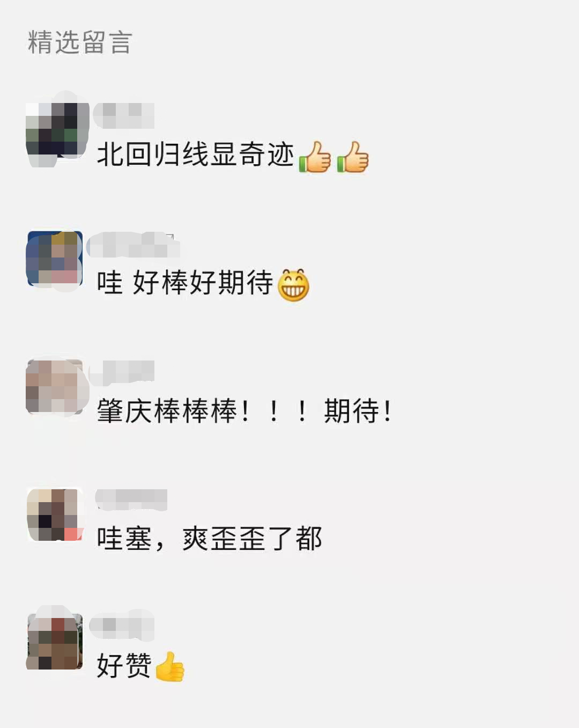
Task: Select comment text 哇塞，爽歪歪了都
Action: tap(209, 539)
